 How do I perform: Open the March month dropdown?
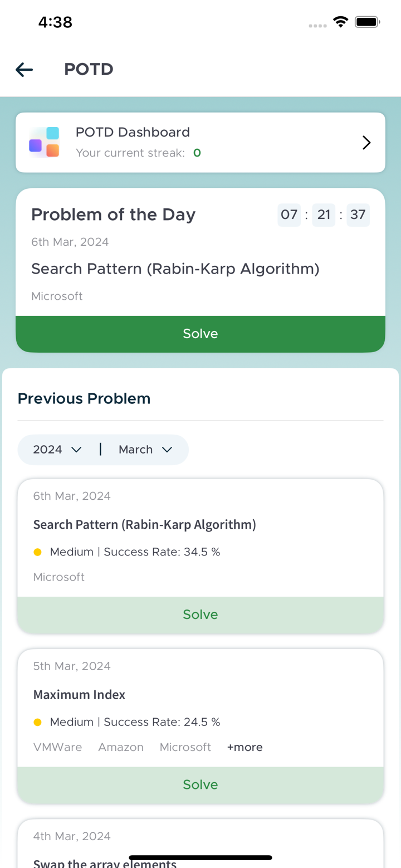click(144, 449)
